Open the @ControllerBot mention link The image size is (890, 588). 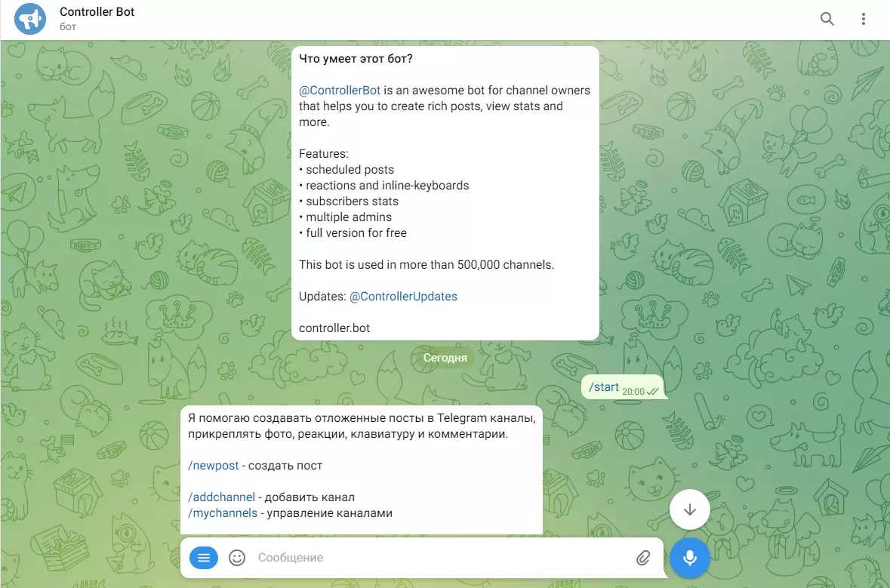coord(340,91)
